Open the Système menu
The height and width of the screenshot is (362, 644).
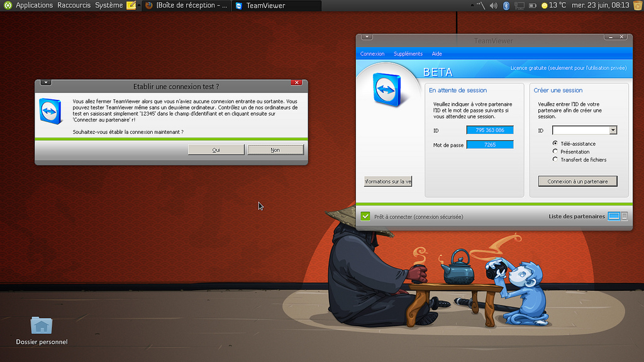pyautogui.click(x=109, y=5)
